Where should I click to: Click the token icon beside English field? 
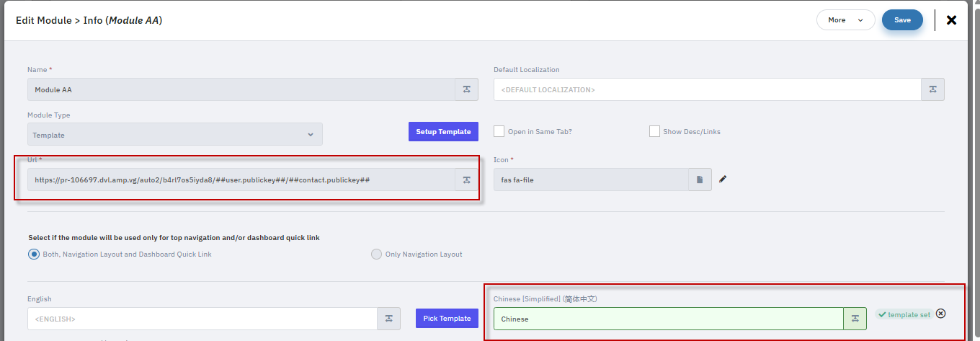click(x=388, y=319)
